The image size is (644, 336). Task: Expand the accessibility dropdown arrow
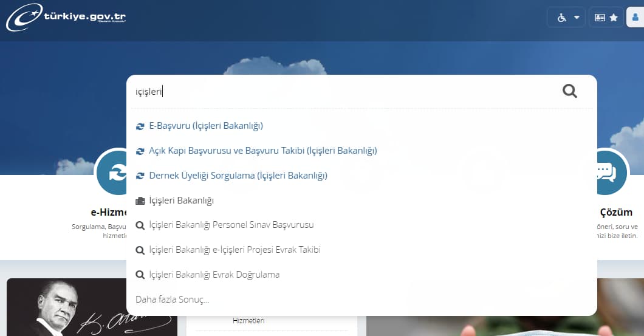[x=577, y=18]
